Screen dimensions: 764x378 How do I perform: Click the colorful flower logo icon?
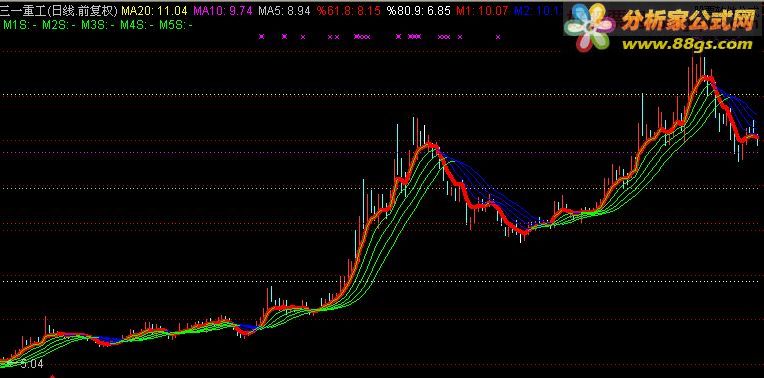point(590,27)
